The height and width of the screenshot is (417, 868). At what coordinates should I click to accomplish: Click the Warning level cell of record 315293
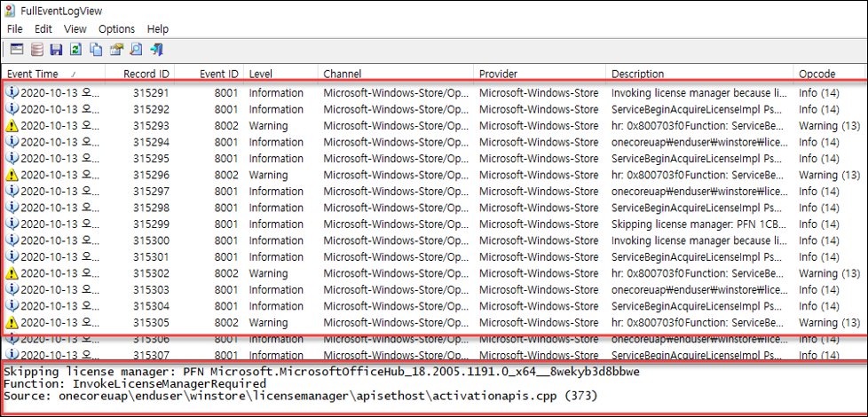point(269,125)
